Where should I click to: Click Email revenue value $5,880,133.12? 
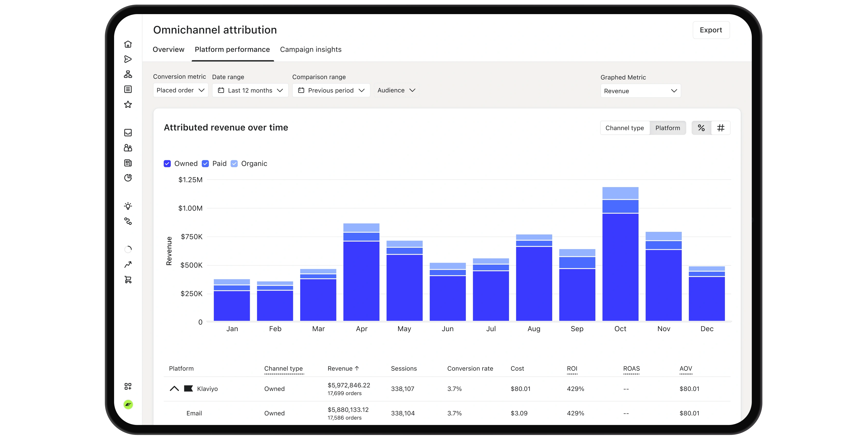348,410
